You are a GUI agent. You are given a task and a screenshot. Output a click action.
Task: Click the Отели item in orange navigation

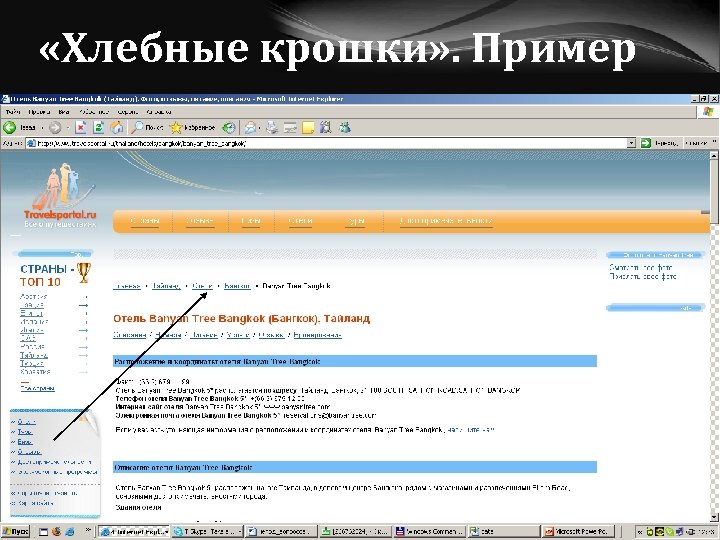click(300, 221)
